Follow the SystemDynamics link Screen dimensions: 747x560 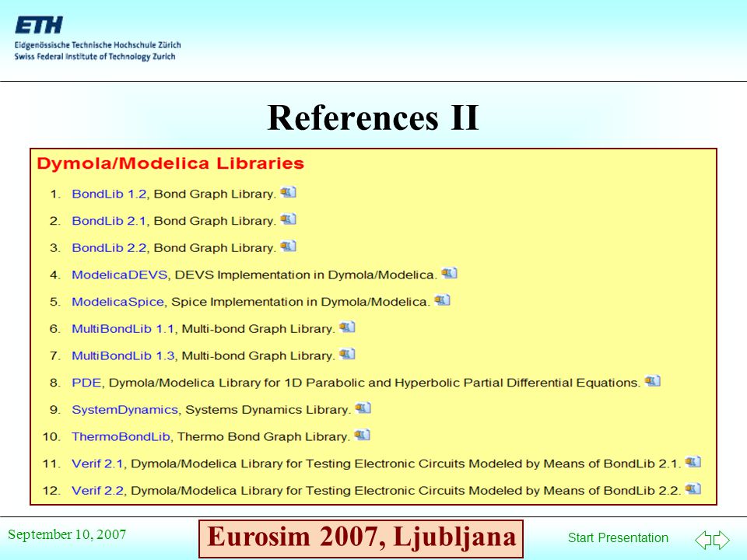124,410
